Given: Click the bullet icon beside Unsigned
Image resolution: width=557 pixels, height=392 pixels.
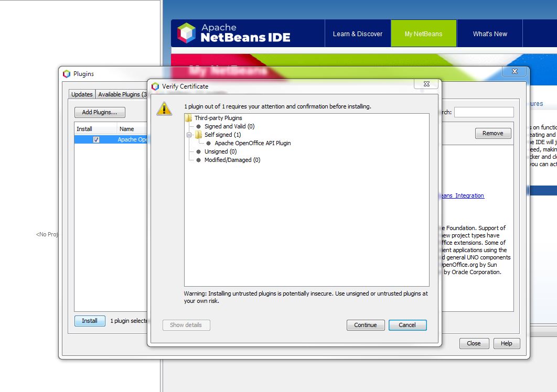Looking at the screenshot, I should pyautogui.click(x=199, y=151).
